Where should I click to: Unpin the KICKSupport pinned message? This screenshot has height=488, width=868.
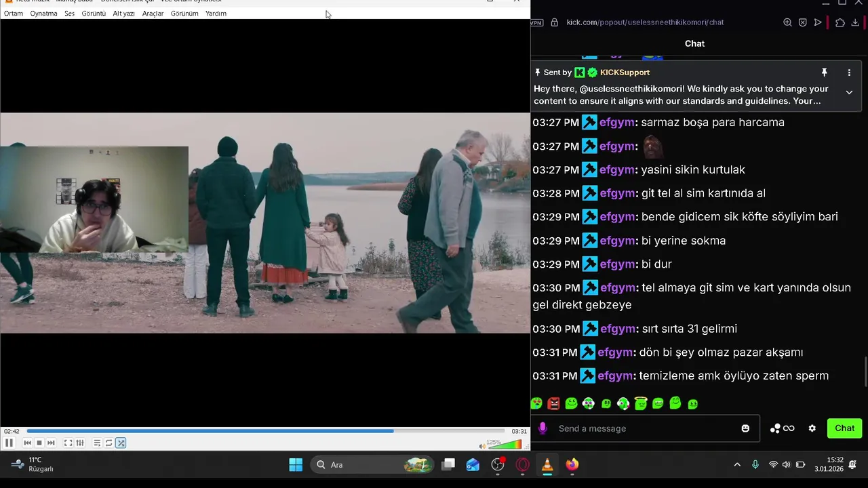(x=825, y=73)
